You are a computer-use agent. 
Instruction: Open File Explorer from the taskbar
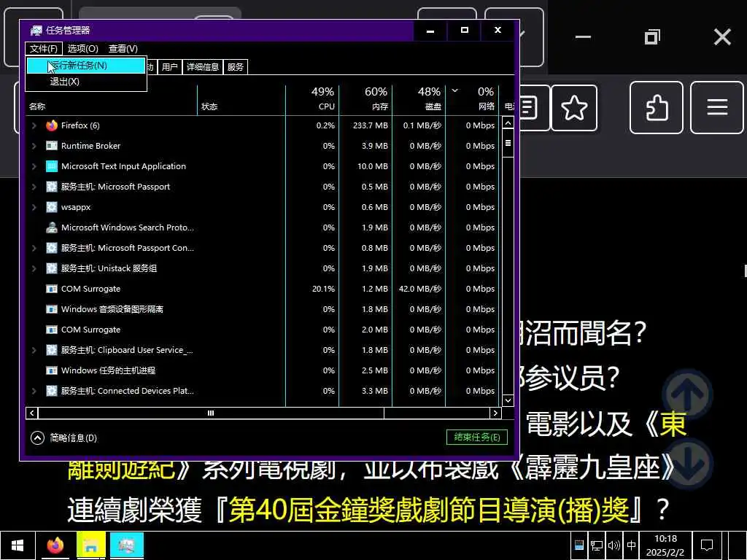pyautogui.click(x=91, y=545)
